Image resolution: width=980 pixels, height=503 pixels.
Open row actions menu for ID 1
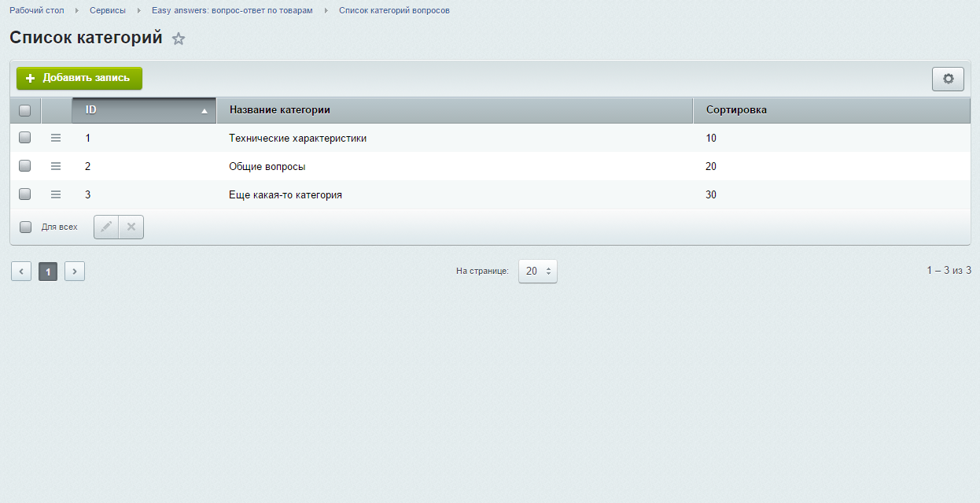(x=56, y=138)
